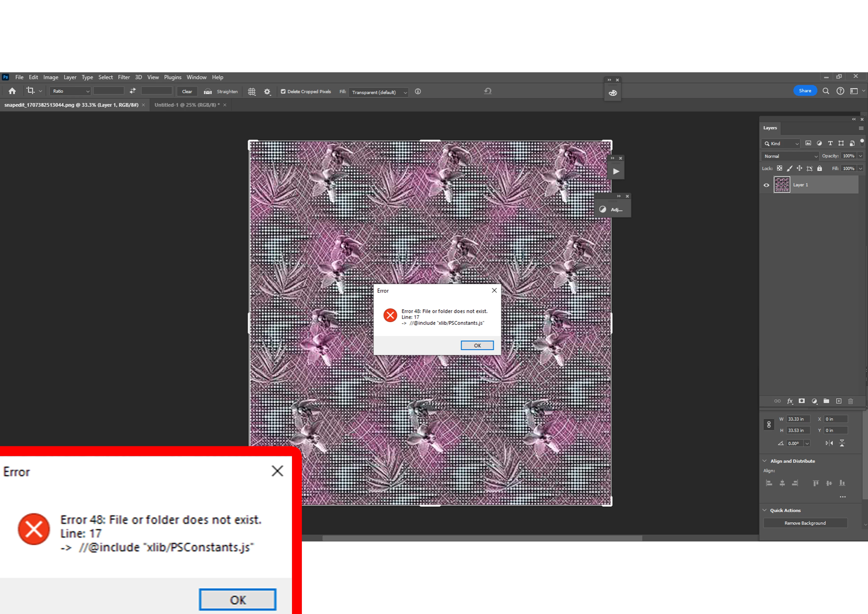868x614 pixels.
Task: Click the layer Opacity 100% field
Action: point(848,156)
